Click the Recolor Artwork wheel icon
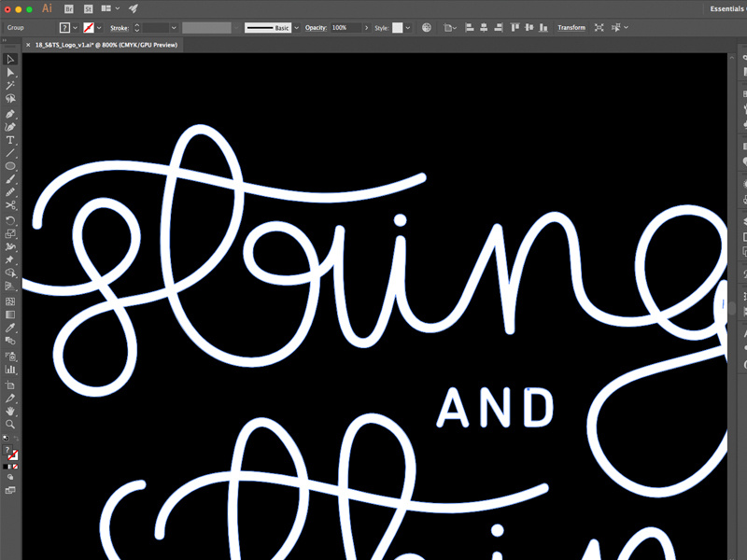The image size is (747, 560). click(426, 28)
